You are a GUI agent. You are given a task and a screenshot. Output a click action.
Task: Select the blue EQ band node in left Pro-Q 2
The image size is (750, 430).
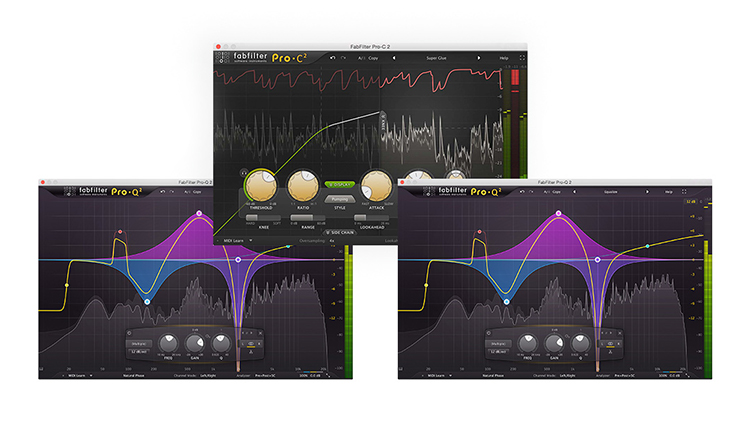147,302
